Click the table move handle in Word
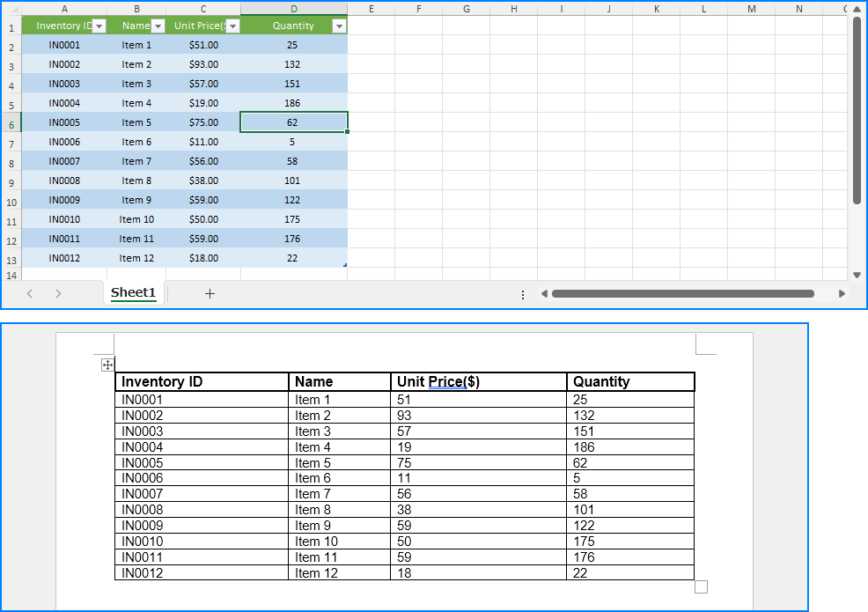This screenshot has width=868, height=612. 107,365
